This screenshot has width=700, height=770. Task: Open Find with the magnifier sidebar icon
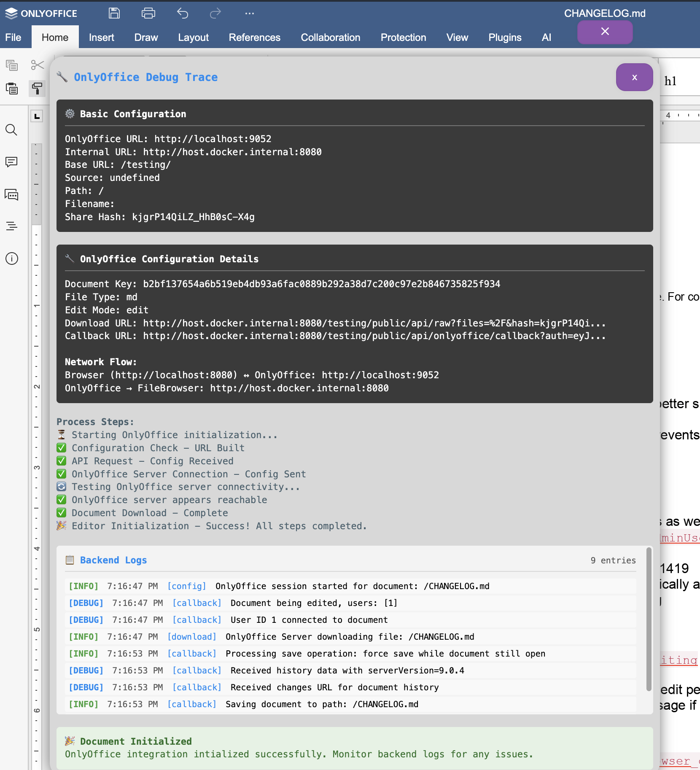11,130
